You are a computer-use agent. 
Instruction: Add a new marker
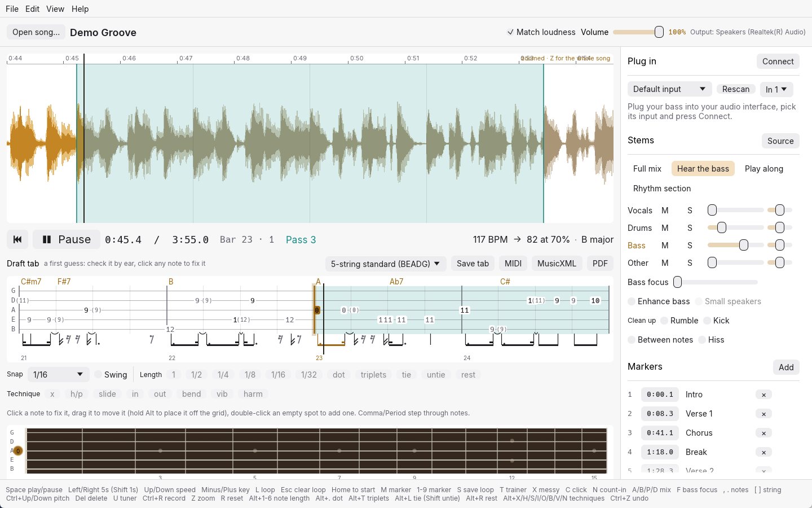tap(786, 367)
